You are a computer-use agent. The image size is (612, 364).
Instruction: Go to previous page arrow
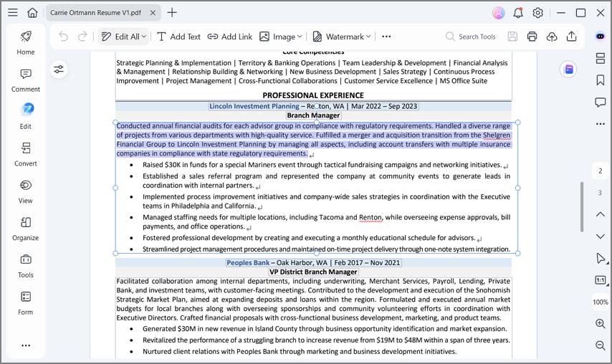[601, 214]
